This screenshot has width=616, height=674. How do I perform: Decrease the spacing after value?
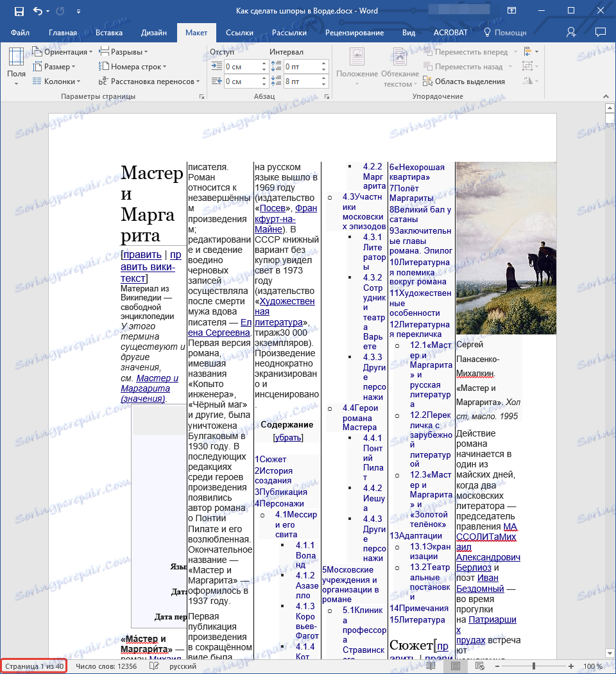coord(323,84)
